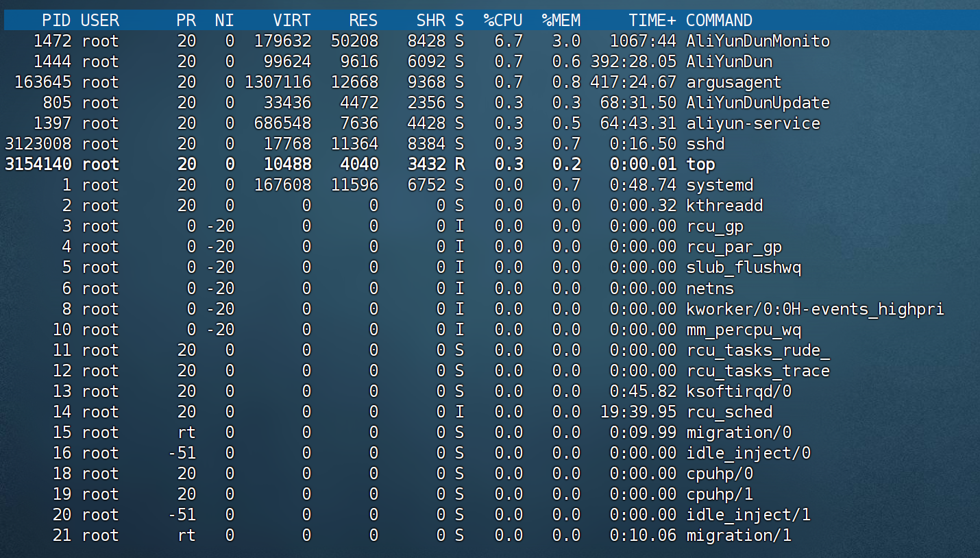
Task: Click the sshd process name
Action: click(x=705, y=144)
